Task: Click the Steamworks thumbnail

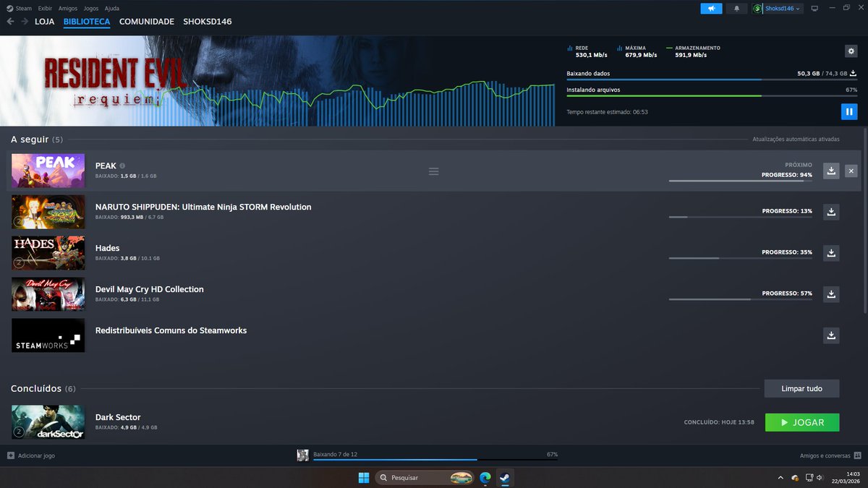Action: click(x=48, y=335)
